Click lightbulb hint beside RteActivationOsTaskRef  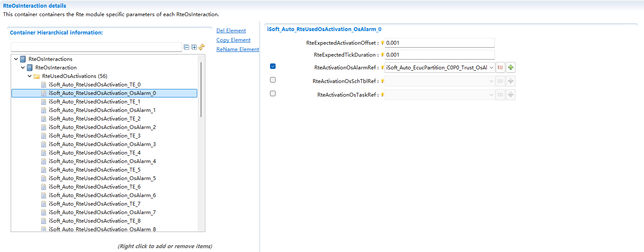click(382, 95)
